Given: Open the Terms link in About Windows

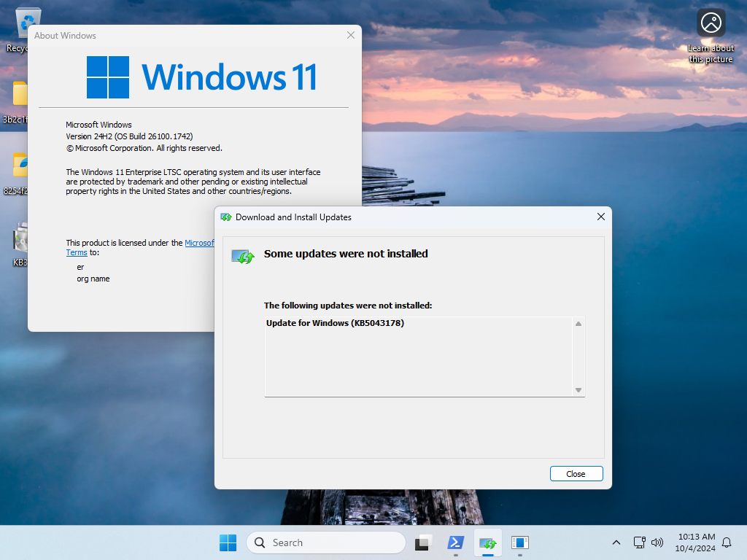Looking at the screenshot, I should click(x=77, y=253).
